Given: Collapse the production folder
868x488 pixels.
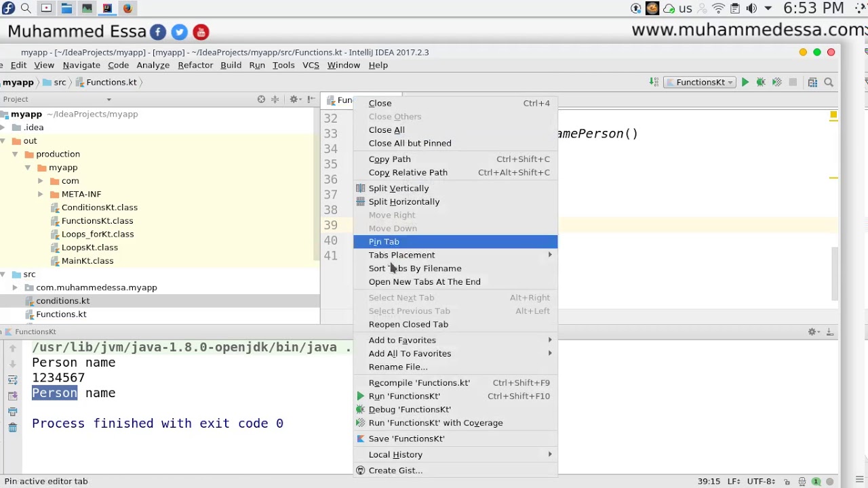Looking at the screenshot, I should (15, 154).
